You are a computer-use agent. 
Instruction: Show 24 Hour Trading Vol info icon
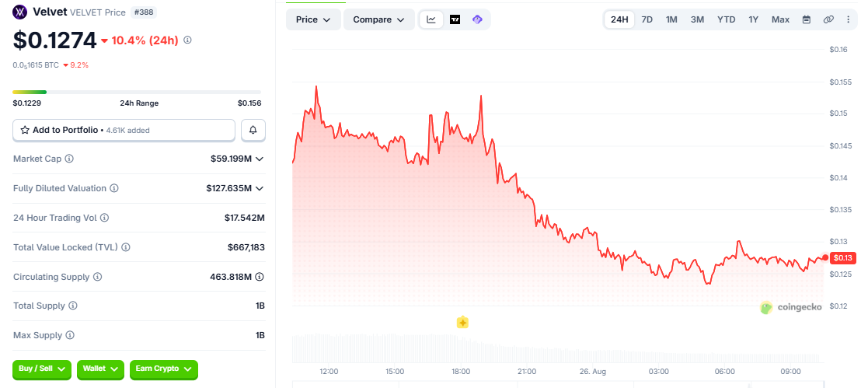tap(105, 218)
